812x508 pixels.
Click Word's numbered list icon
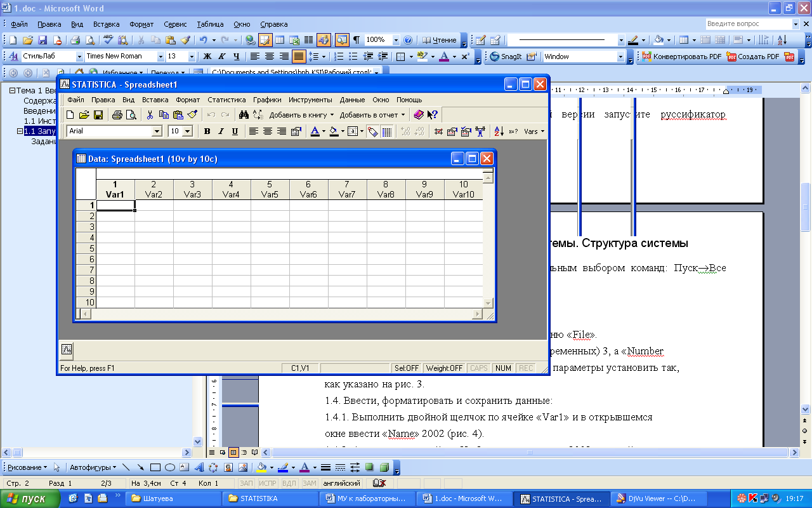coord(339,57)
